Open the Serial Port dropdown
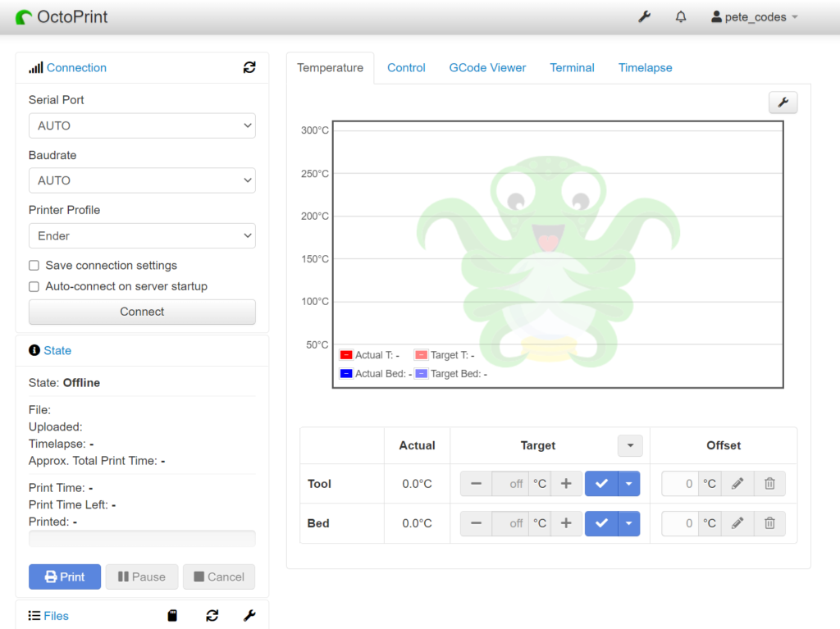Image resolution: width=840 pixels, height=629 pixels. coord(142,126)
